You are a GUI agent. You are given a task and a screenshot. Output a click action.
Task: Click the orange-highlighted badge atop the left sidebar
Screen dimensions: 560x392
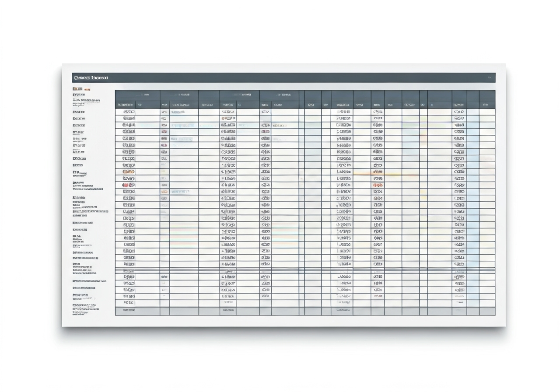click(x=77, y=89)
